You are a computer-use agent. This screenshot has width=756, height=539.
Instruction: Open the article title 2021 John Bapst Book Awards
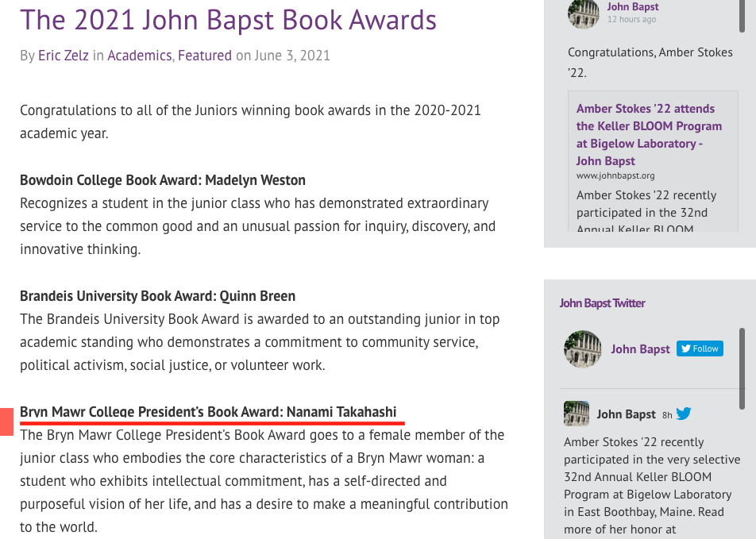[228, 20]
